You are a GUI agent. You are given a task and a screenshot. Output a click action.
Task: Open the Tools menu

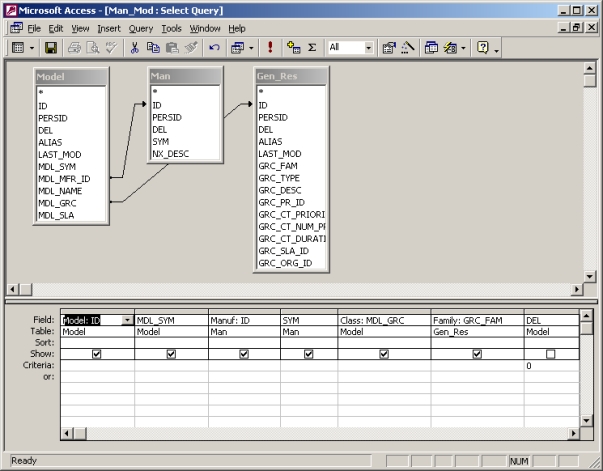tap(171, 28)
